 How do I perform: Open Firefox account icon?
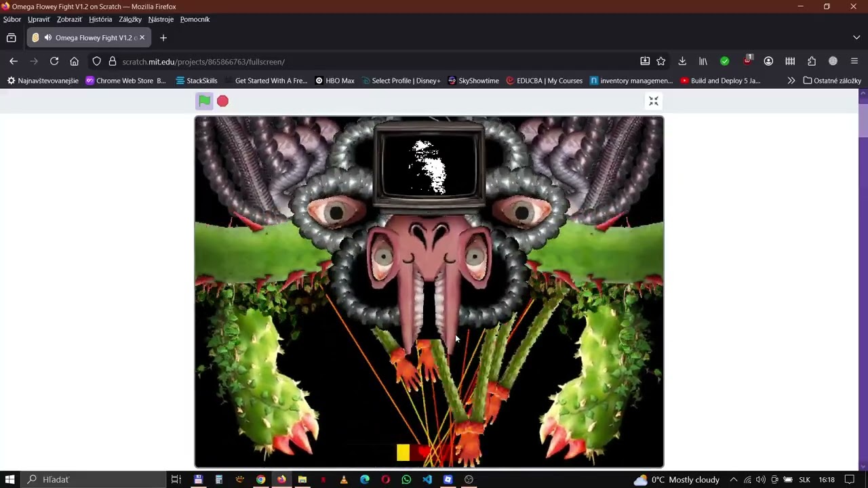click(768, 61)
